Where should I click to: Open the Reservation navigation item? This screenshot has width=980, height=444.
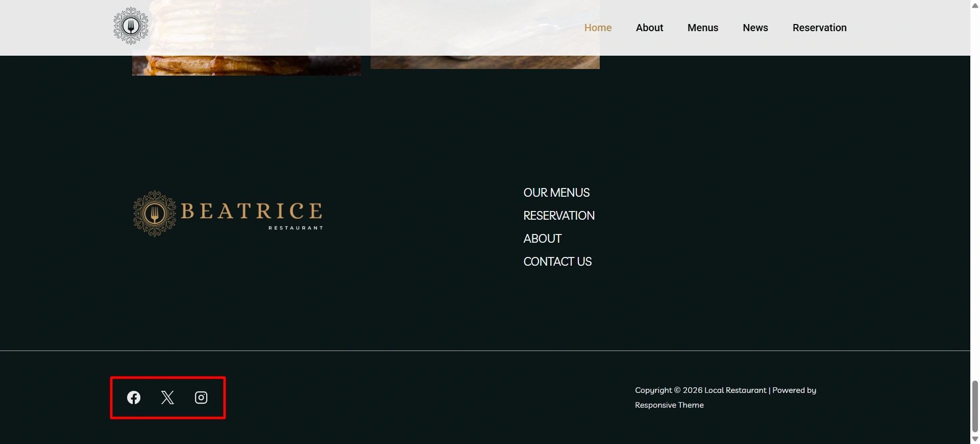(819, 28)
